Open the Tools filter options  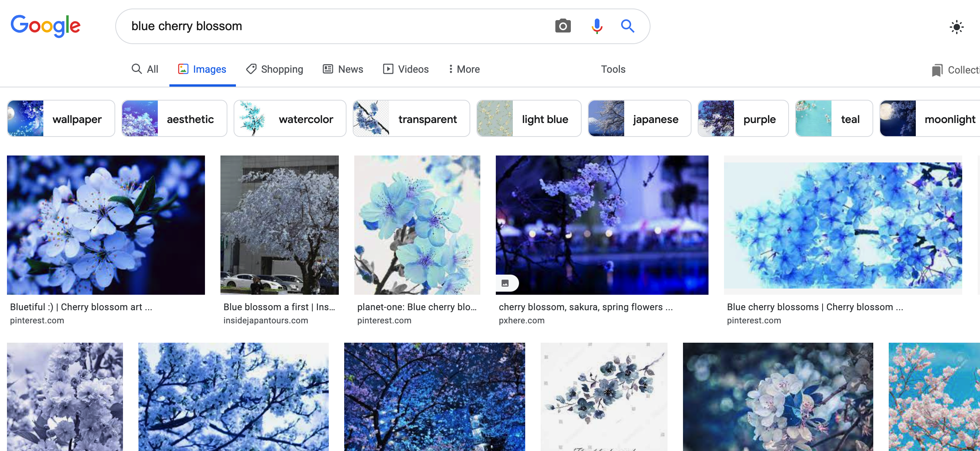[x=613, y=69]
